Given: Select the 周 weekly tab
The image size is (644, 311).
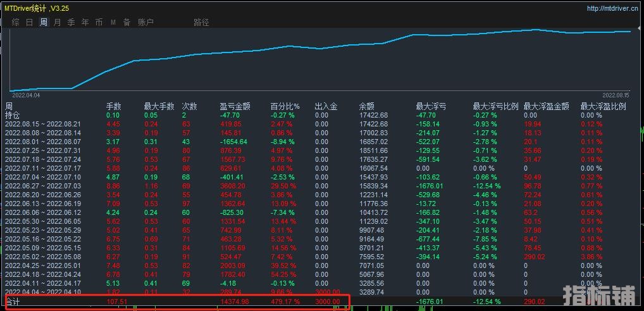Looking at the screenshot, I should coord(44,23).
